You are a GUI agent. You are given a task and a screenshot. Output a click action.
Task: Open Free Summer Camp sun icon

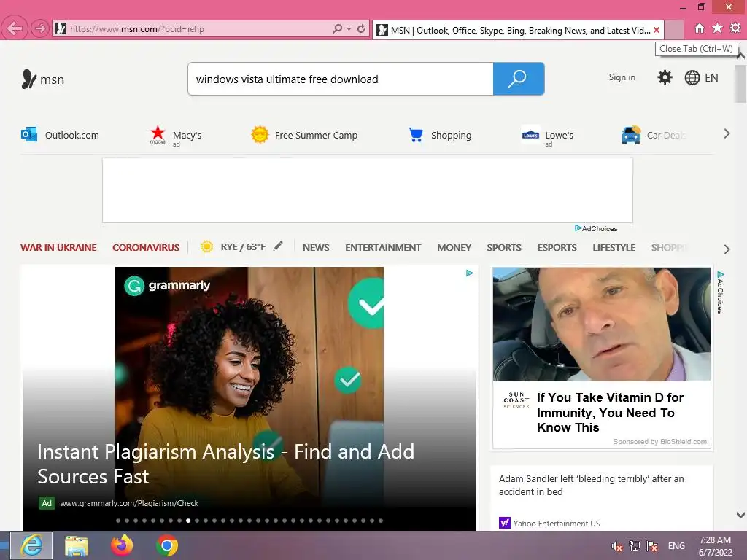coord(260,135)
